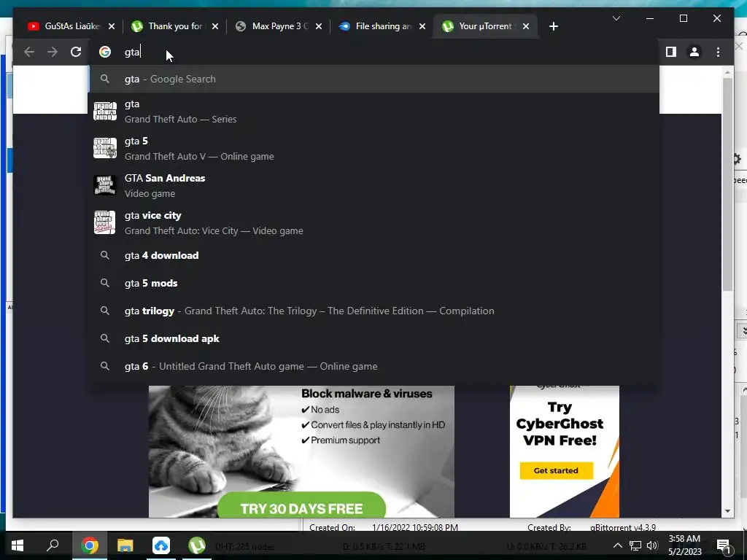Open Windows taskbar search
The height and width of the screenshot is (560, 747).
[53, 545]
